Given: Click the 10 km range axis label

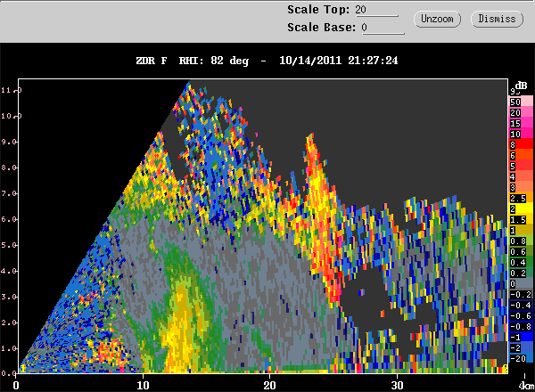Looking at the screenshot, I should point(143,385).
